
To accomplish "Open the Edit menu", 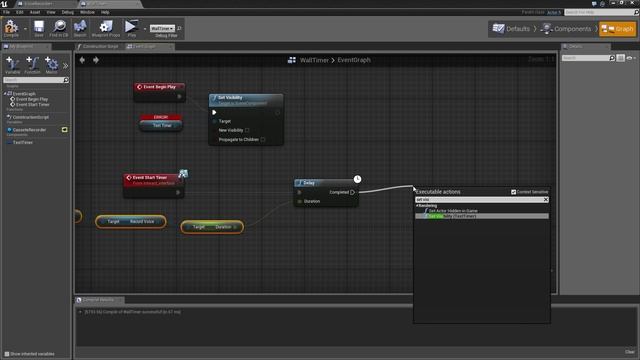I will (x=20, y=12).
